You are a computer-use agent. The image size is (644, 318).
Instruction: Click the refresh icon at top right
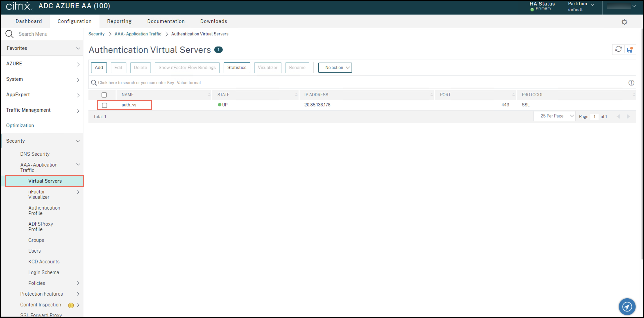pos(618,49)
